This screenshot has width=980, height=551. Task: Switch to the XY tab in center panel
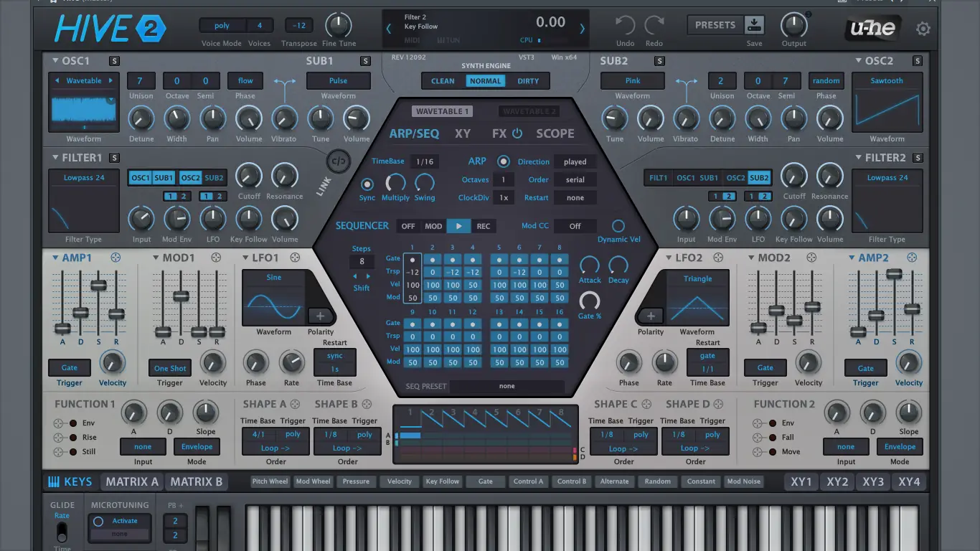(x=463, y=133)
